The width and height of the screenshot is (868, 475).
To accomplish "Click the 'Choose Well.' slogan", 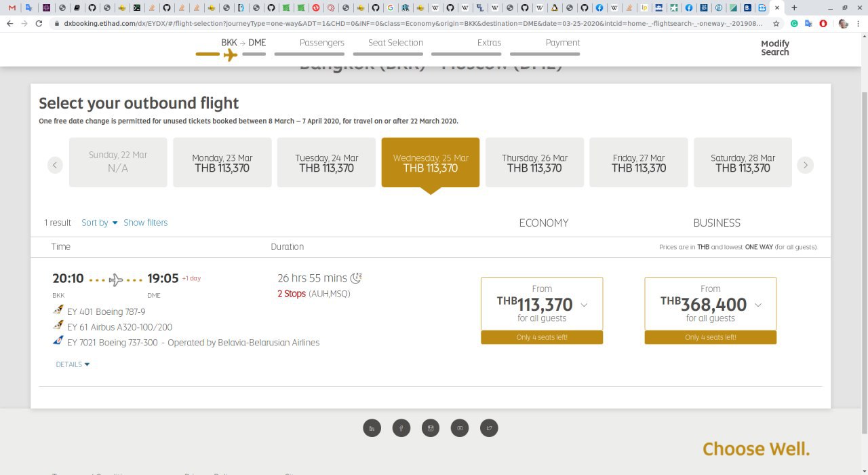I will (x=756, y=449).
